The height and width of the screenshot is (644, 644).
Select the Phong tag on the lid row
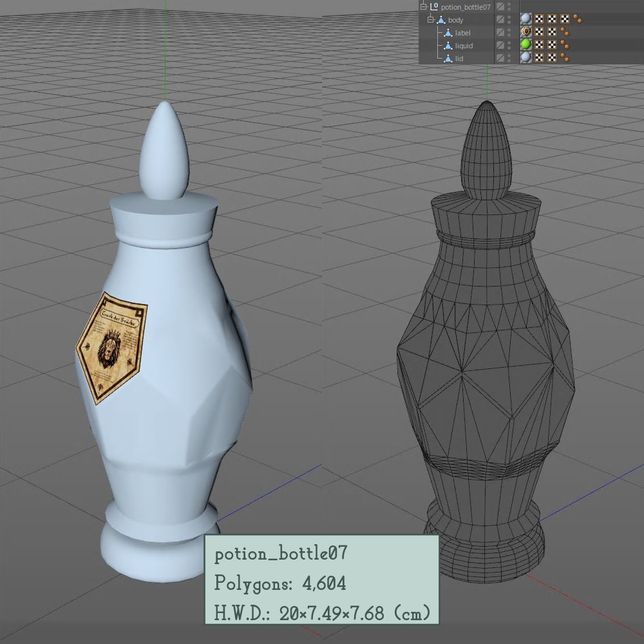click(x=565, y=57)
